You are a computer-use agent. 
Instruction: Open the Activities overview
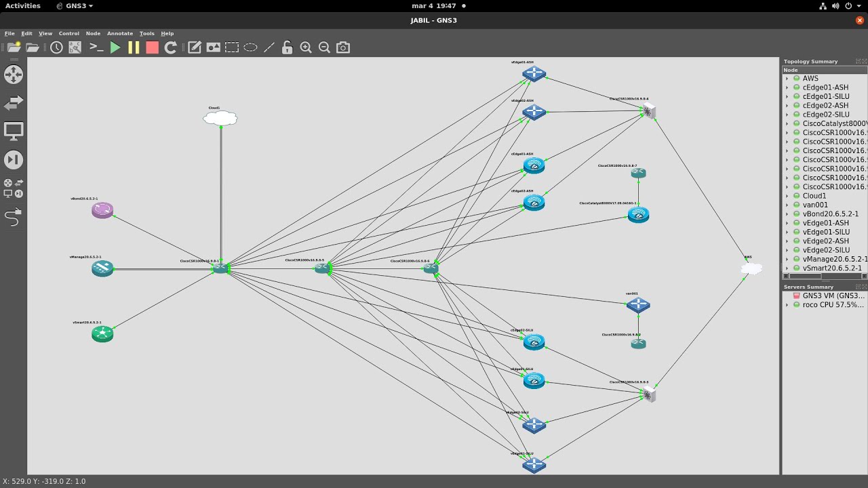tap(23, 5)
